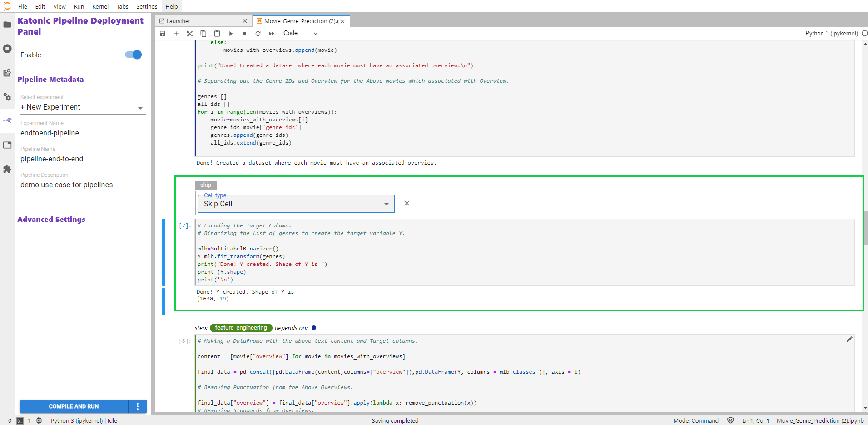Screen dimensions: 868x425
Task: Paste cells from the clipboard
Action: [x=217, y=34]
